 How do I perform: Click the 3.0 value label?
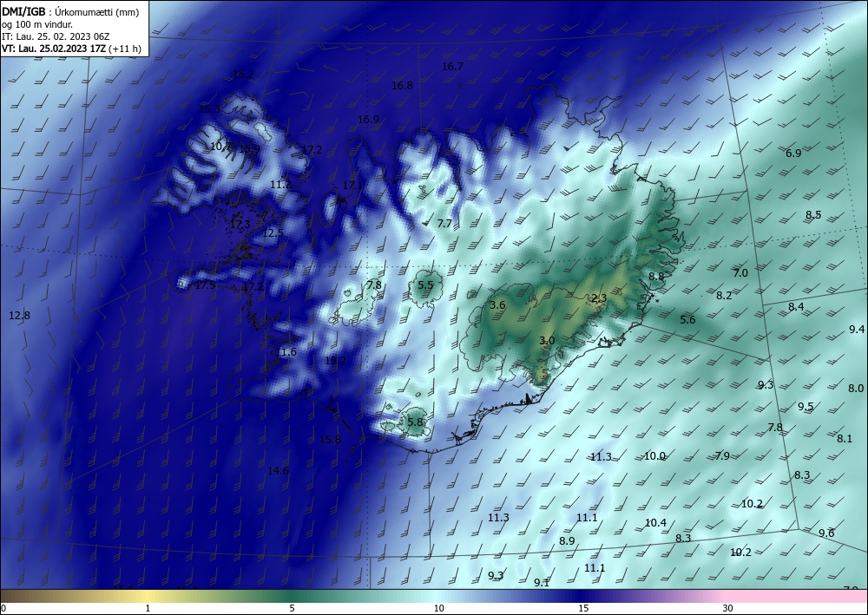[547, 340]
